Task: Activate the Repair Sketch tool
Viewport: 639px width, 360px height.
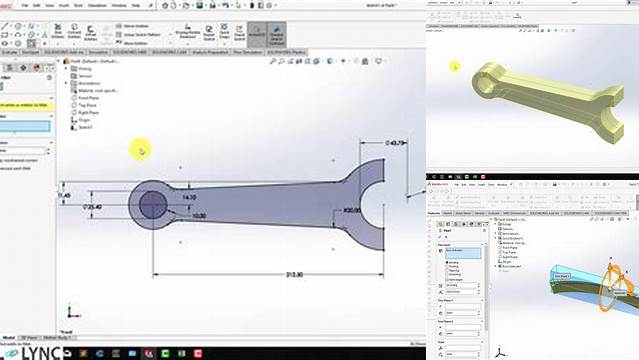Action: (209, 33)
